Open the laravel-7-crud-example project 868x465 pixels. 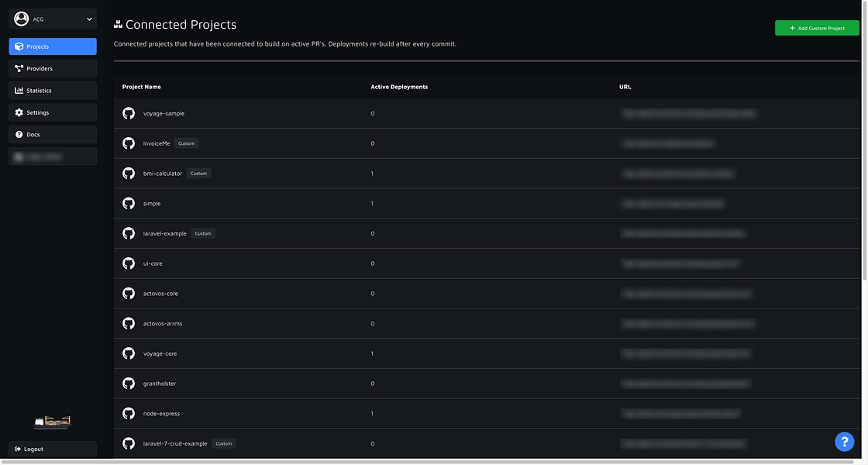[175, 443]
